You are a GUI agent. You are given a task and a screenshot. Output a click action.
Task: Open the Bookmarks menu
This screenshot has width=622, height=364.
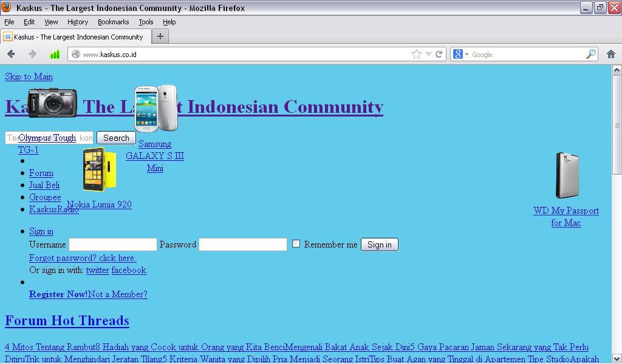113,22
